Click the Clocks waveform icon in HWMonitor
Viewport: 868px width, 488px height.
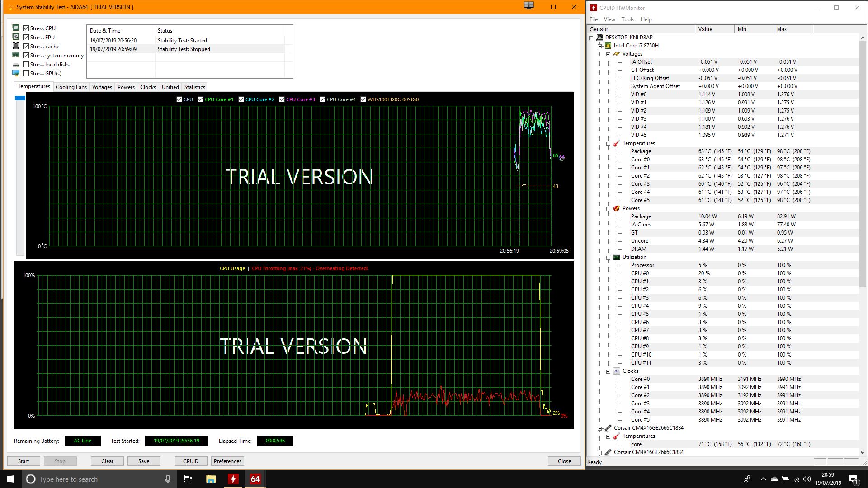617,371
